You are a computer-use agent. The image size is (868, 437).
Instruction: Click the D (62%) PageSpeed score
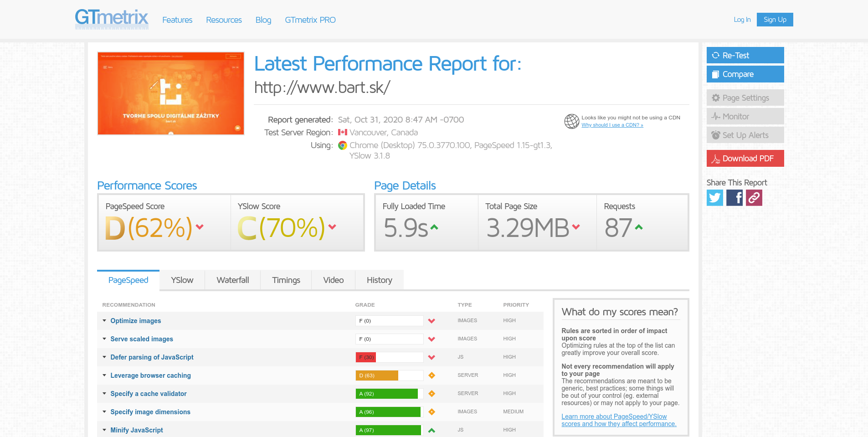coord(149,228)
